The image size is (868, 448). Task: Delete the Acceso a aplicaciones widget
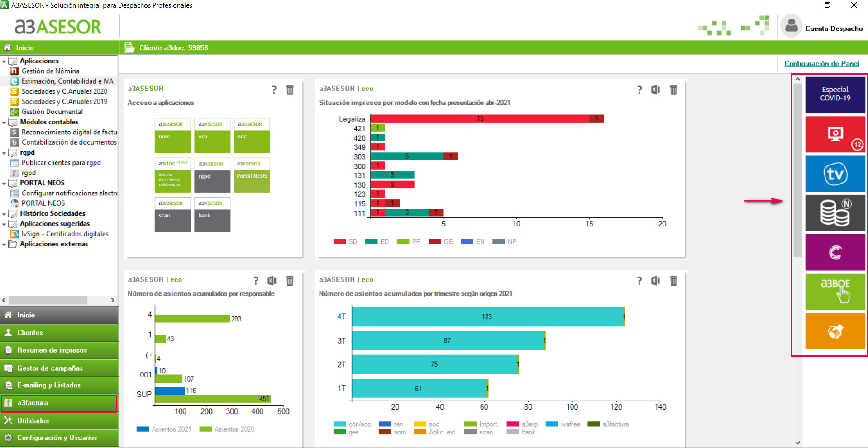pos(290,90)
